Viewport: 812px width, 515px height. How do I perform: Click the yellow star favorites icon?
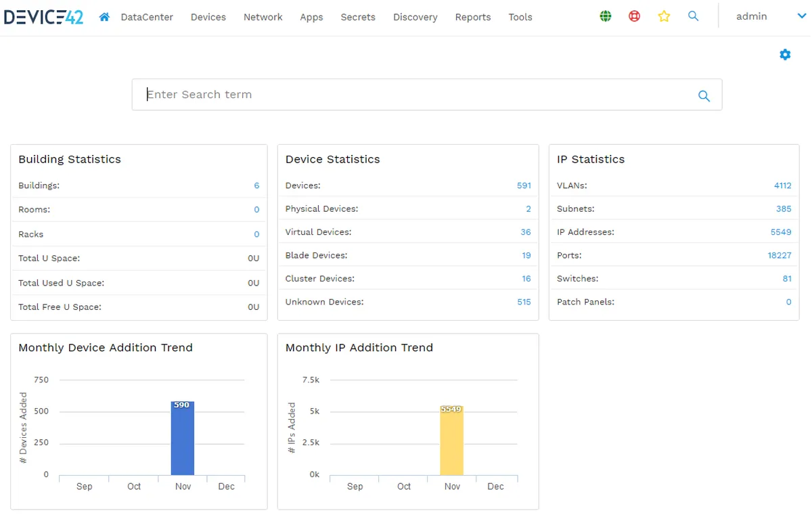664,16
